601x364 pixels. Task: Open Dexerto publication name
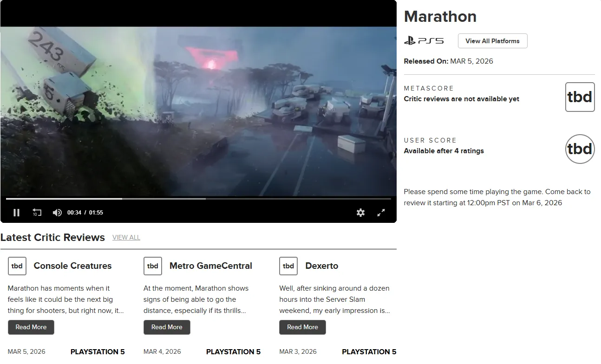click(x=322, y=266)
